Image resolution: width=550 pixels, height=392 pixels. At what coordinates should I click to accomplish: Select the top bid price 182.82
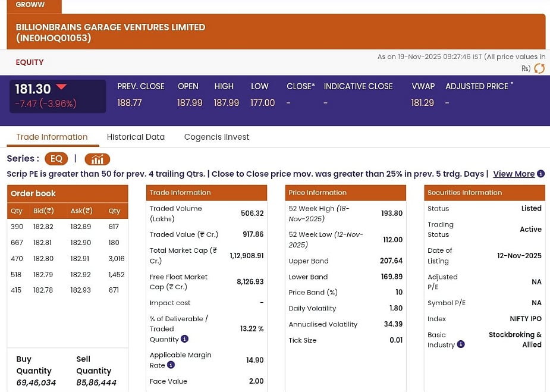[x=43, y=227]
